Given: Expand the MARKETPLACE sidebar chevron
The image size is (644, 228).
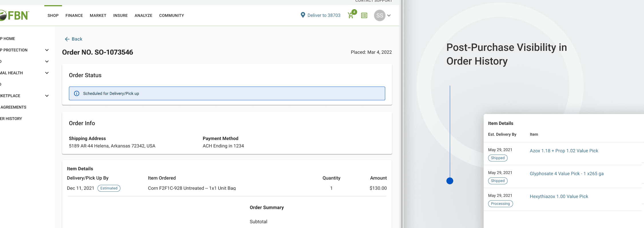Looking at the screenshot, I should tap(47, 96).
